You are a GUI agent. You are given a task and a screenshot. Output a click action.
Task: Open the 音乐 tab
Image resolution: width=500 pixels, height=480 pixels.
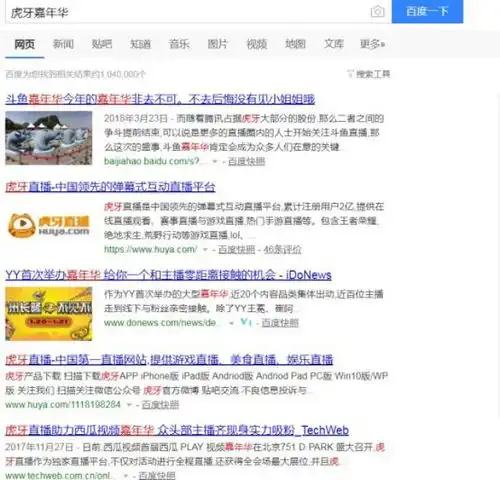point(179,44)
